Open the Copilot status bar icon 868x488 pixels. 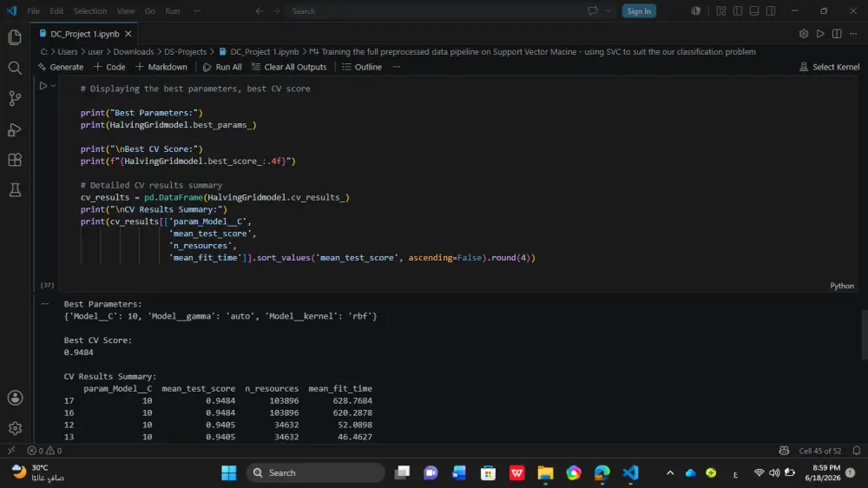pyautogui.click(x=784, y=451)
